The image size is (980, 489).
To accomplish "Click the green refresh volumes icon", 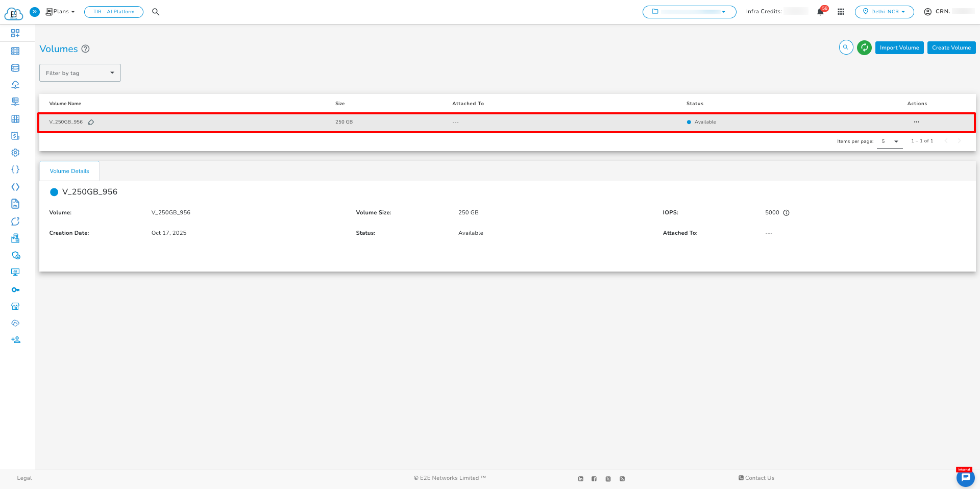I will coord(864,47).
